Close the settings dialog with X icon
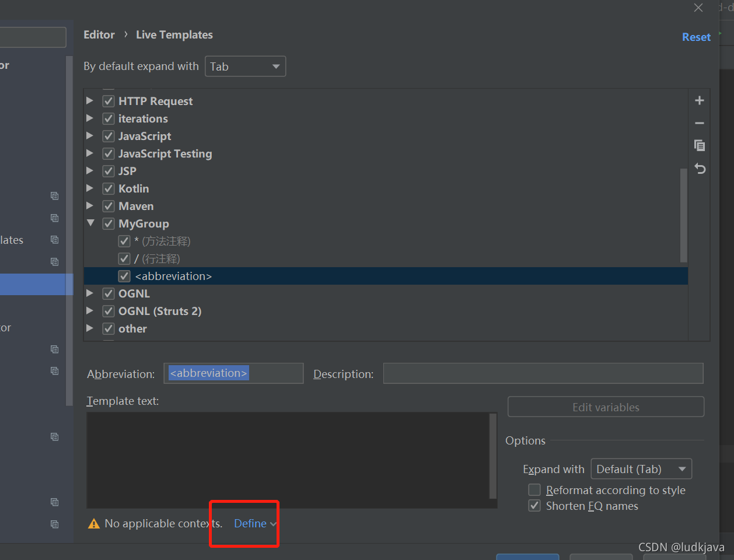Viewport: 734px width, 560px height. [x=698, y=8]
